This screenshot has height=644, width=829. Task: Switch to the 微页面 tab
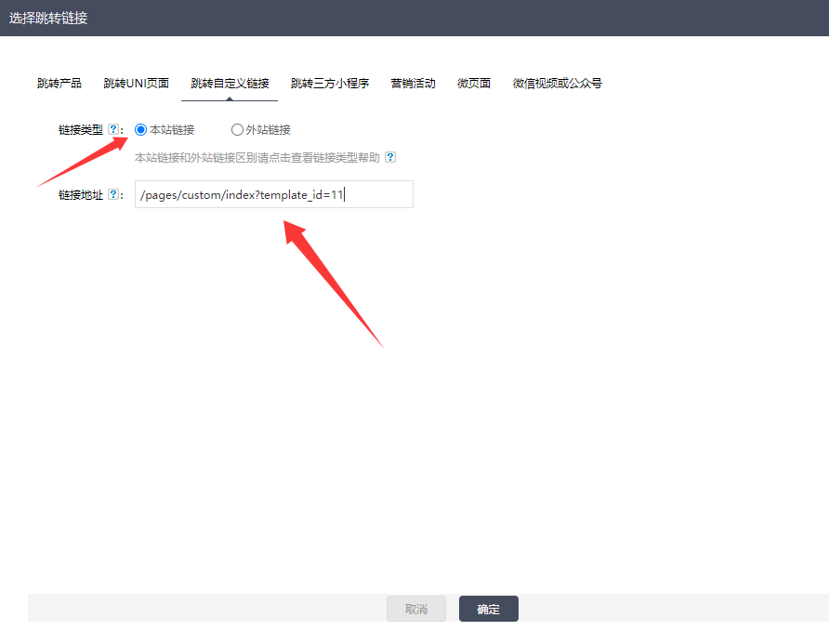[x=474, y=84]
